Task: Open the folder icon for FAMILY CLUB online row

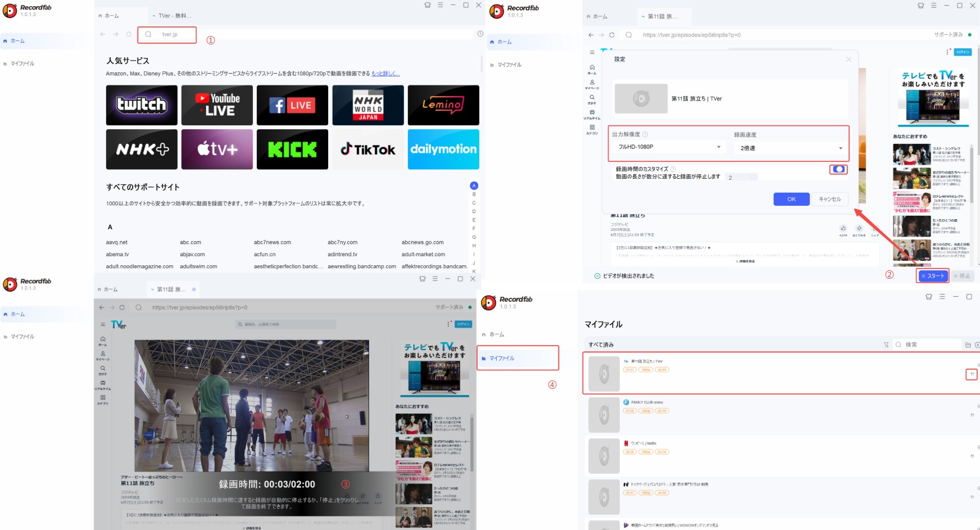Action: [x=972, y=415]
